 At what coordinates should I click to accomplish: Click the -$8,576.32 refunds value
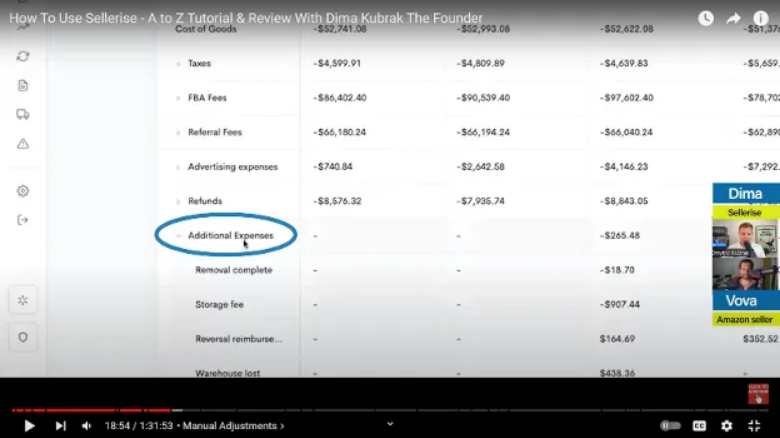[x=337, y=201]
